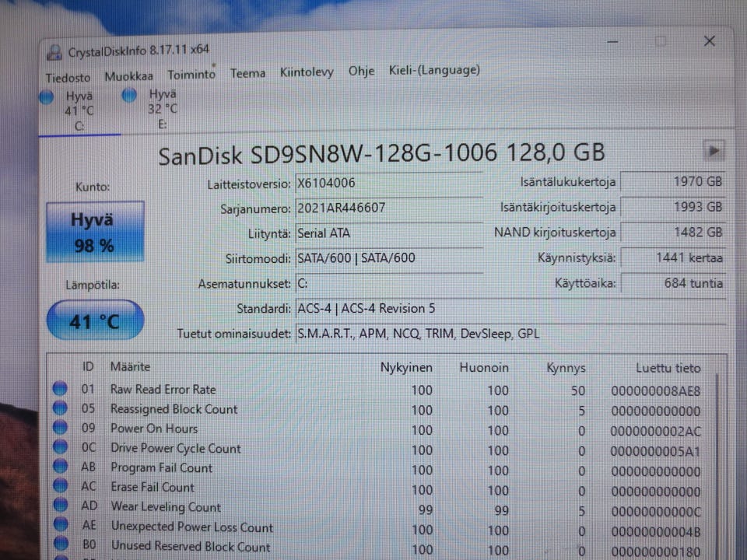The image size is (747, 560).
Task: Click the Standardi field ACS-4 Revision 5
Action: tap(510, 309)
